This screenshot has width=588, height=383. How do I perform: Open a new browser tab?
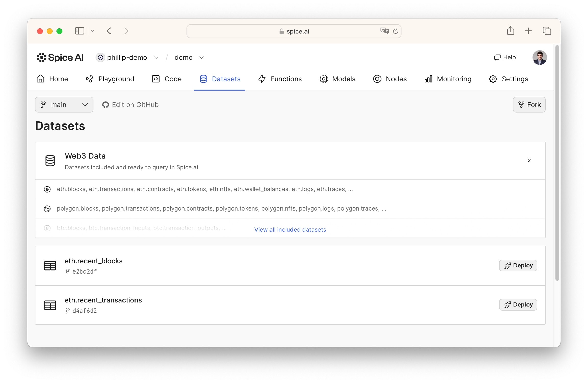click(x=528, y=31)
